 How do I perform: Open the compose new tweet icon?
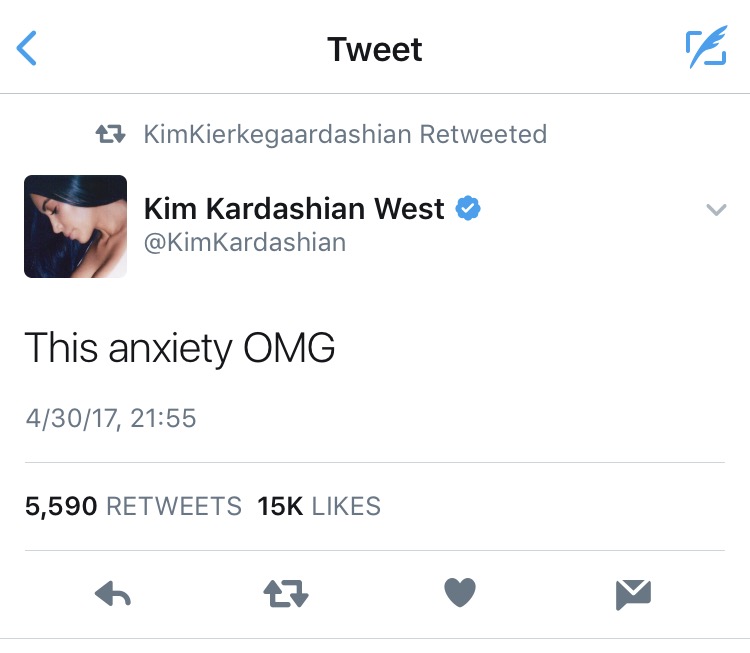[x=706, y=47]
